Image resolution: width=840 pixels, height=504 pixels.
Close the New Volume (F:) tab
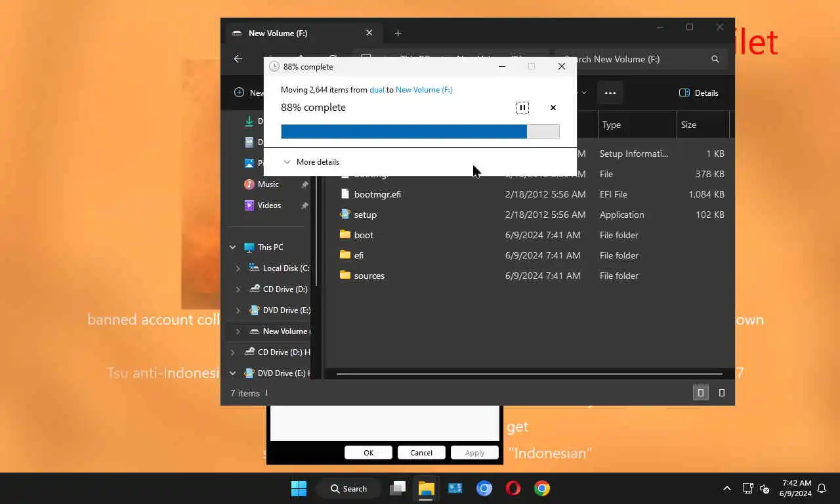tap(369, 33)
